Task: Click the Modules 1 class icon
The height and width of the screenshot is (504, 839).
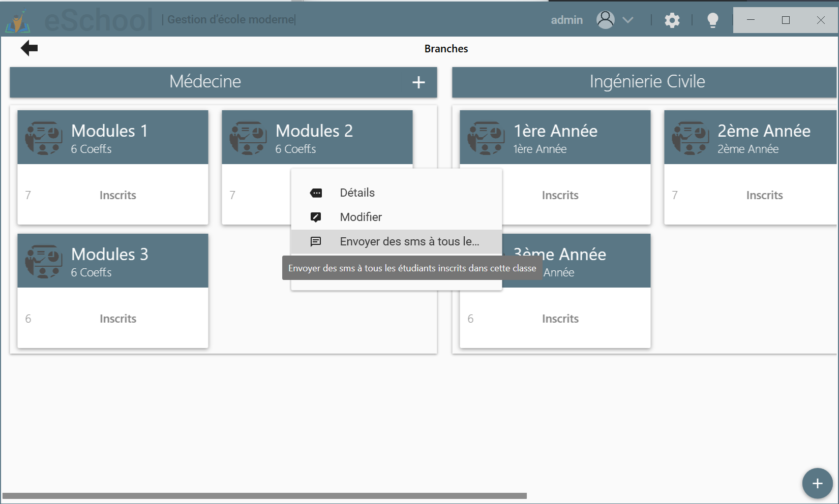Action: pos(44,138)
